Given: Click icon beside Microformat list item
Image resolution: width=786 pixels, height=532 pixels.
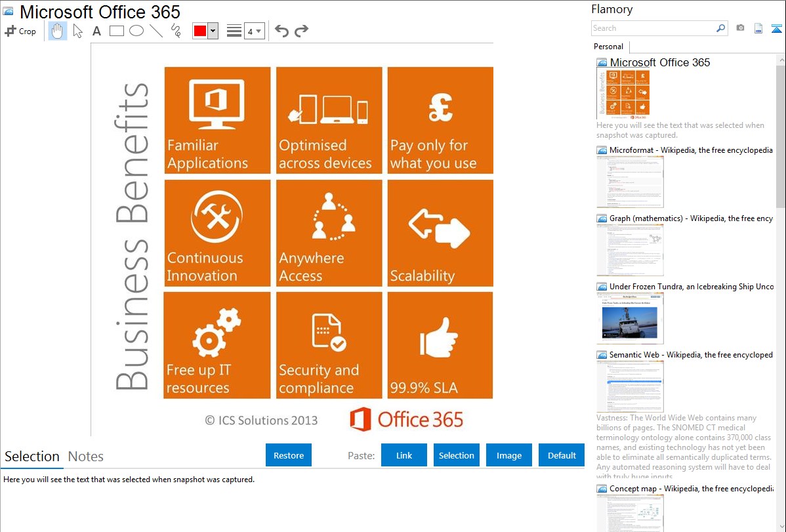Looking at the screenshot, I should (x=602, y=150).
